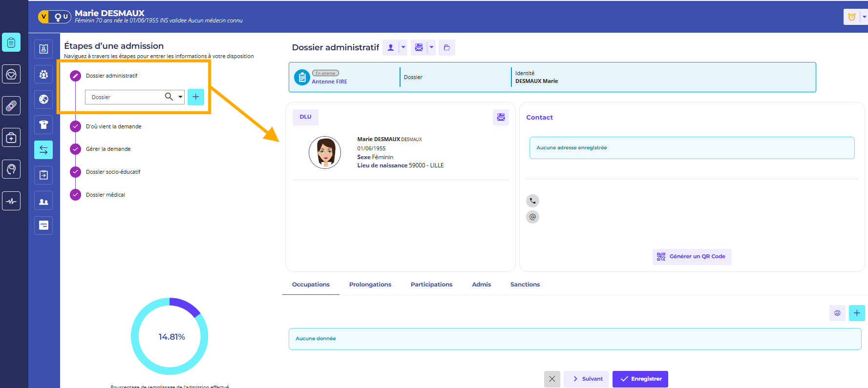The width and height of the screenshot is (868, 388).
Task: Open the Sanctions tab
Action: 525,285
